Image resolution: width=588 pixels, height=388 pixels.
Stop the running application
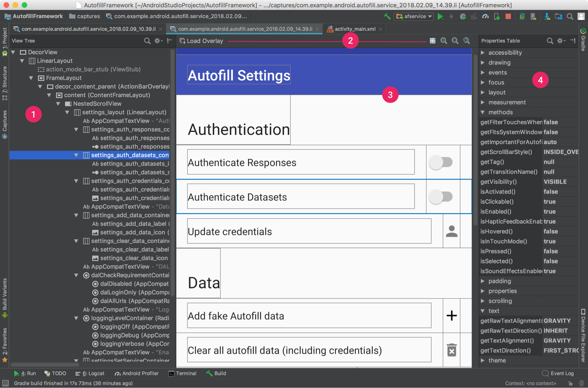point(508,16)
